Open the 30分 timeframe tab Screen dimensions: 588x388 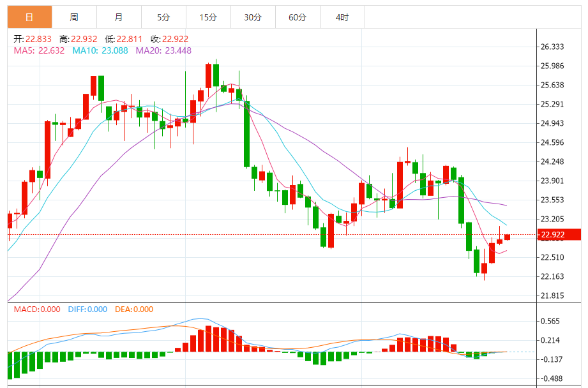(x=253, y=17)
